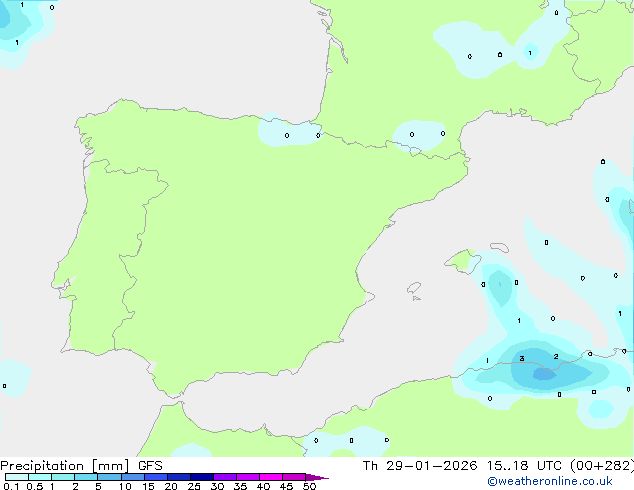634x490 pixels.
Task: Click the legend label '25'
Action: pyautogui.click(x=194, y=486)
